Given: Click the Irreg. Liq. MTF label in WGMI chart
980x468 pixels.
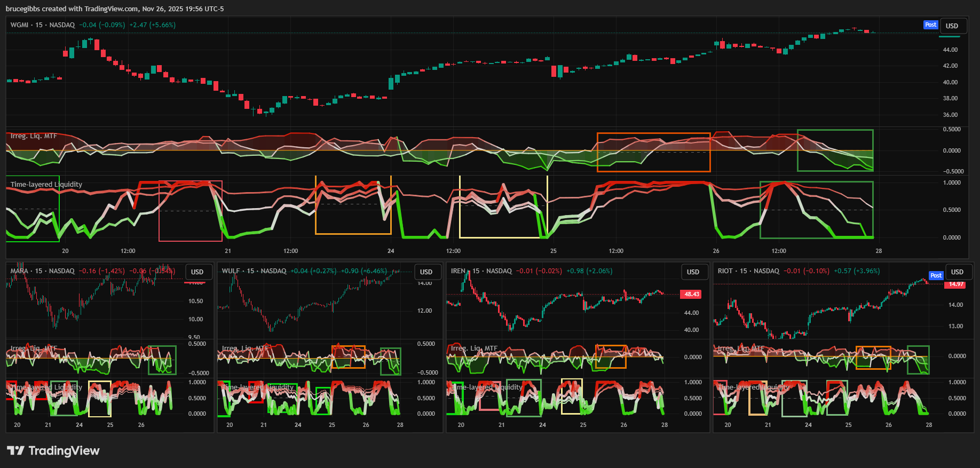Looking at the screenshot, I should pos(34,136).
